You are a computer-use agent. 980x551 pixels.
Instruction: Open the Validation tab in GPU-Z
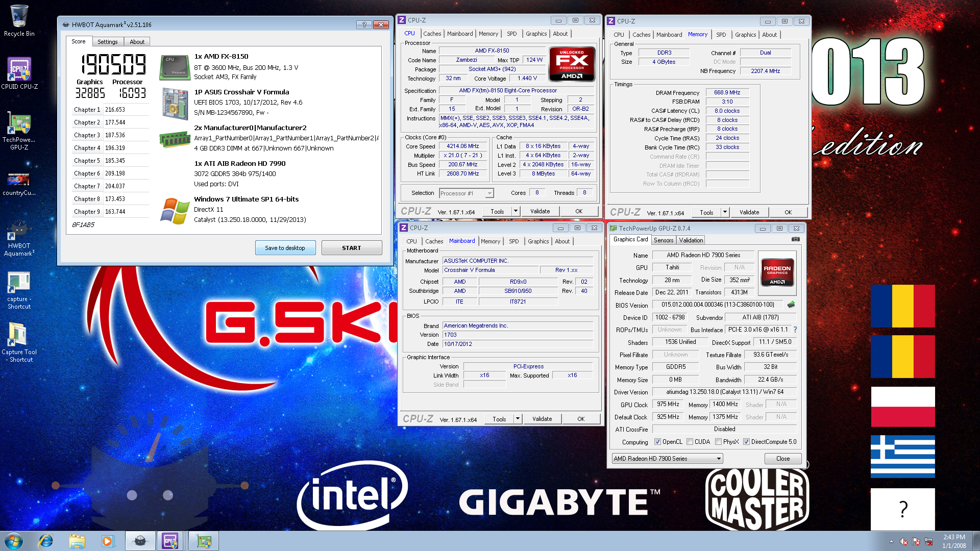point(691,240)
